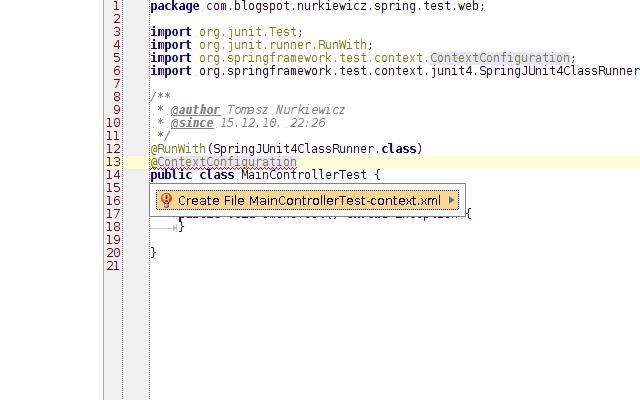Click line number 17 in the gutter
Screen dimensions: 640x400
point(113,214)
